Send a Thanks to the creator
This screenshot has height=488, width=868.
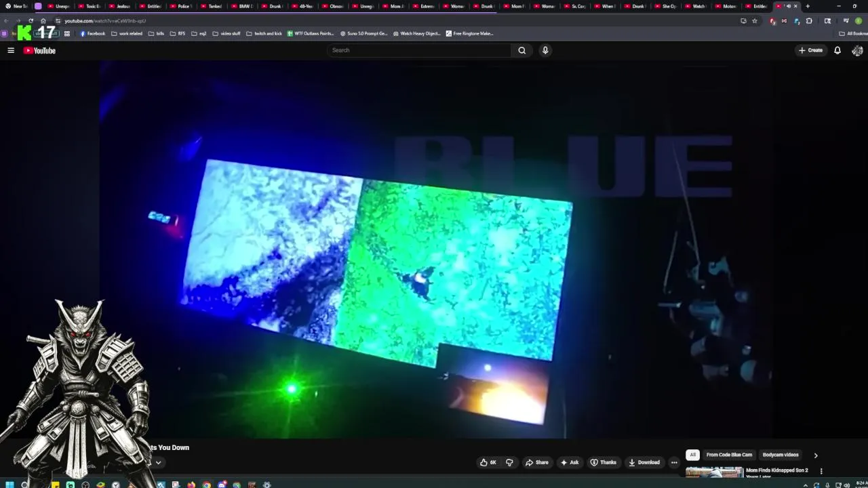604,462
